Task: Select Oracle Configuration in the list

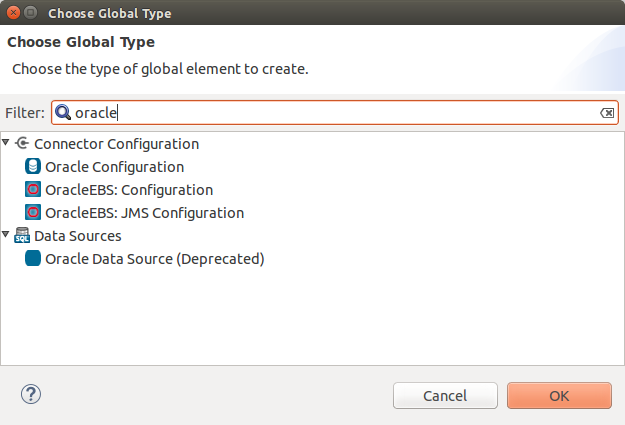Action: click(x=114, y=167)
